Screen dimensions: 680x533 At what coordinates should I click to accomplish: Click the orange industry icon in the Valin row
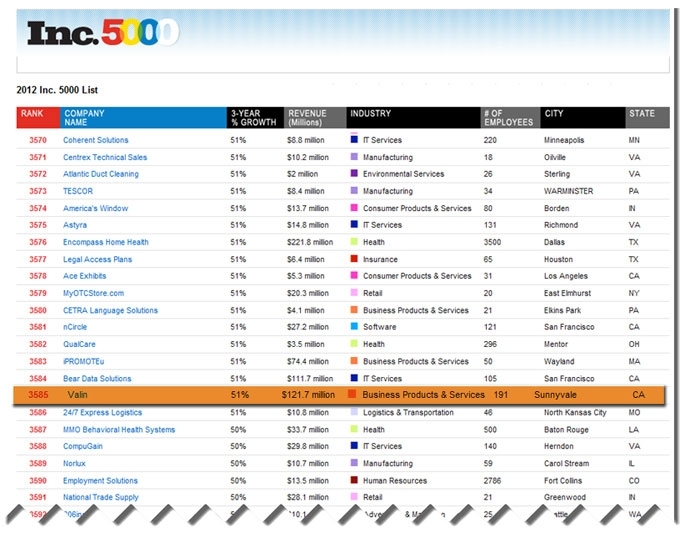(351, 395)
